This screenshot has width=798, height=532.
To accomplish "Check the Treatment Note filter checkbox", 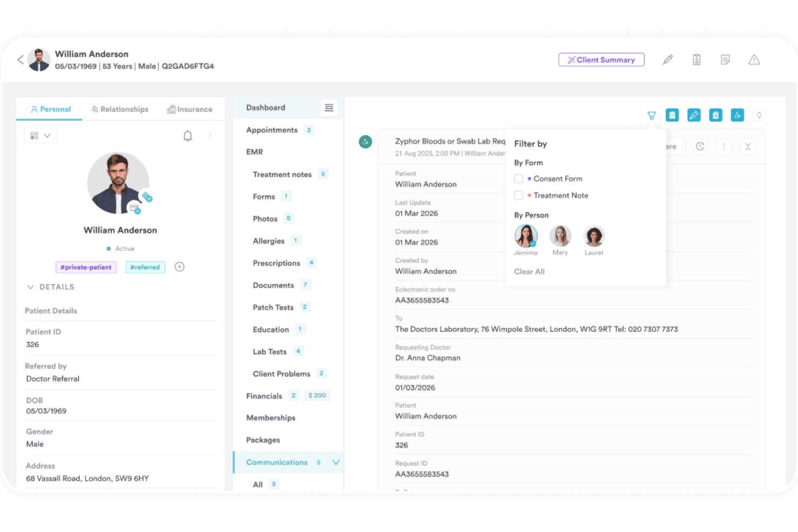I will click(x=519, y=196).
